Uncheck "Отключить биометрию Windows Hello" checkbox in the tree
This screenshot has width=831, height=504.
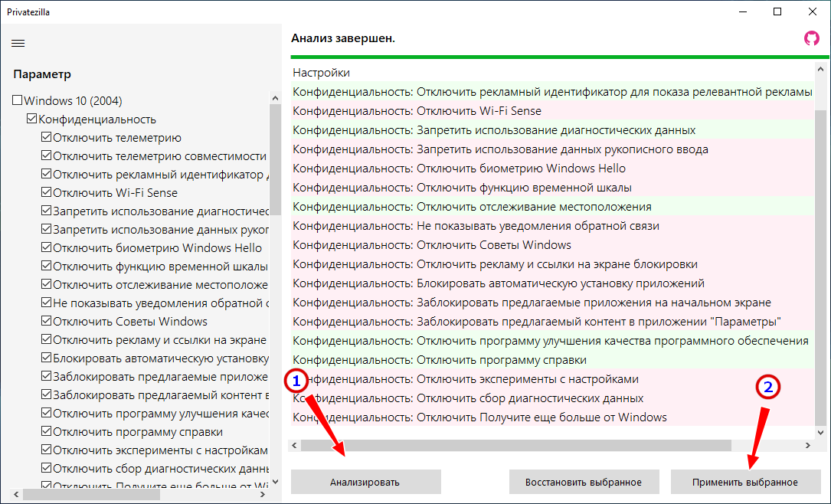[x=46, y=247]
